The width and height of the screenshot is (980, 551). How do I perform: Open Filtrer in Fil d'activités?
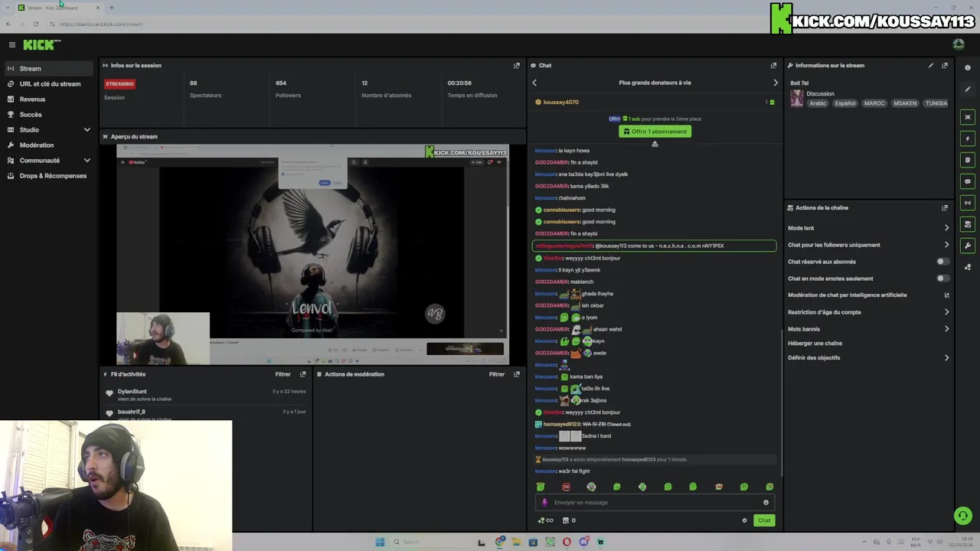click(283, 374)
